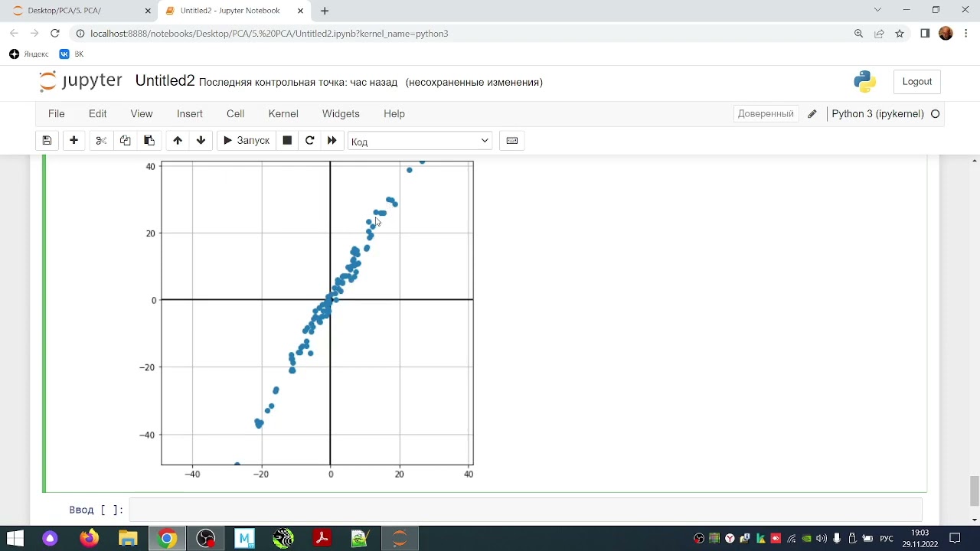This screenshot has width=980, height=551.
Task: Run cell with the Запуск button
Action: coord(246,141)
